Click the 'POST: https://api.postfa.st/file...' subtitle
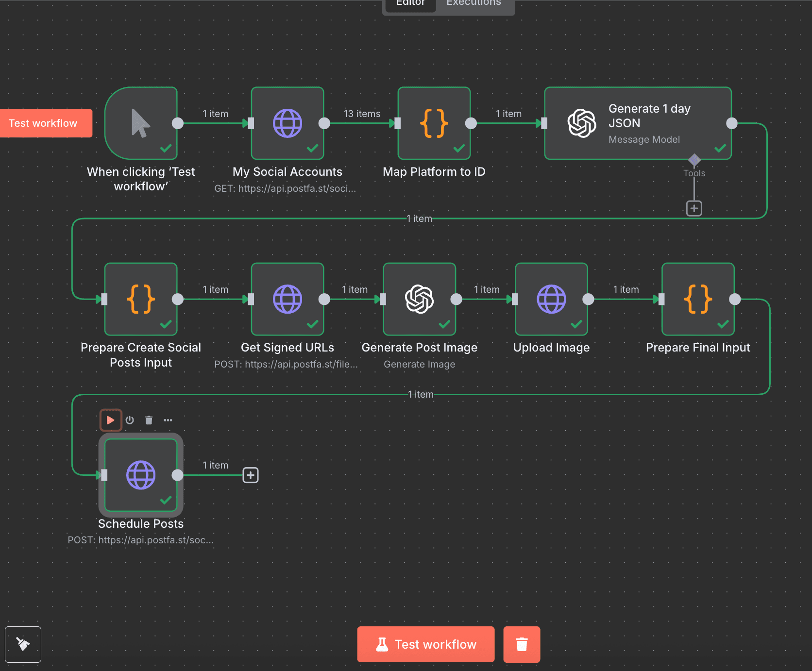This screenshot has height=671, width=812. pyautogui.click(x=286, y=364)
